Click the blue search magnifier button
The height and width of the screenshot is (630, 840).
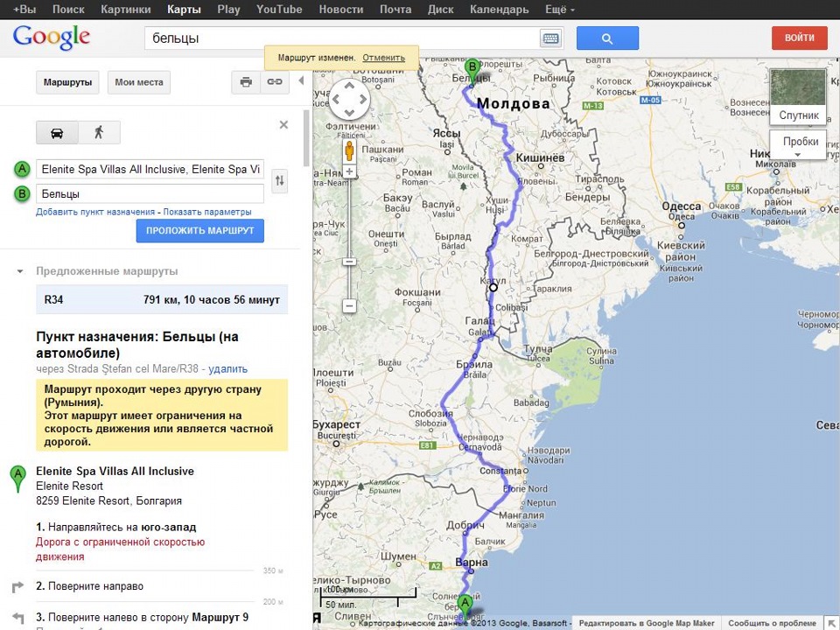(607, 38)
